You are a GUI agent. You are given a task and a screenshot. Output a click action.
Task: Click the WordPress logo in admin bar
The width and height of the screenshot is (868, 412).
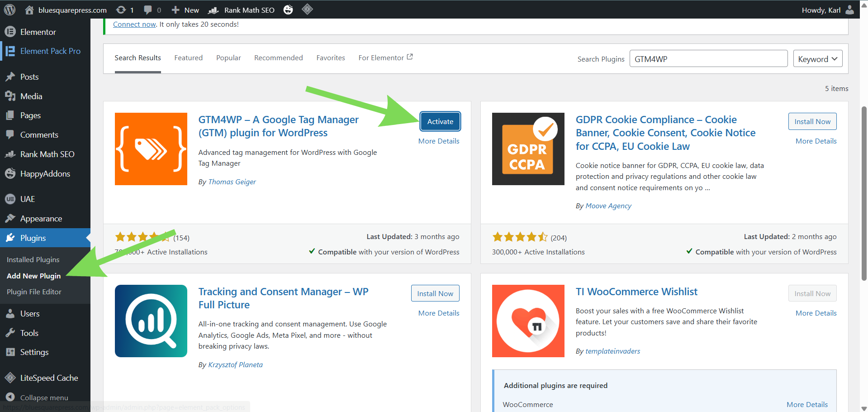tap(9, 10)
